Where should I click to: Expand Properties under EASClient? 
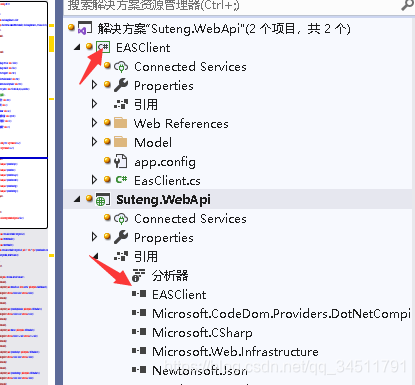click(95, 85)
